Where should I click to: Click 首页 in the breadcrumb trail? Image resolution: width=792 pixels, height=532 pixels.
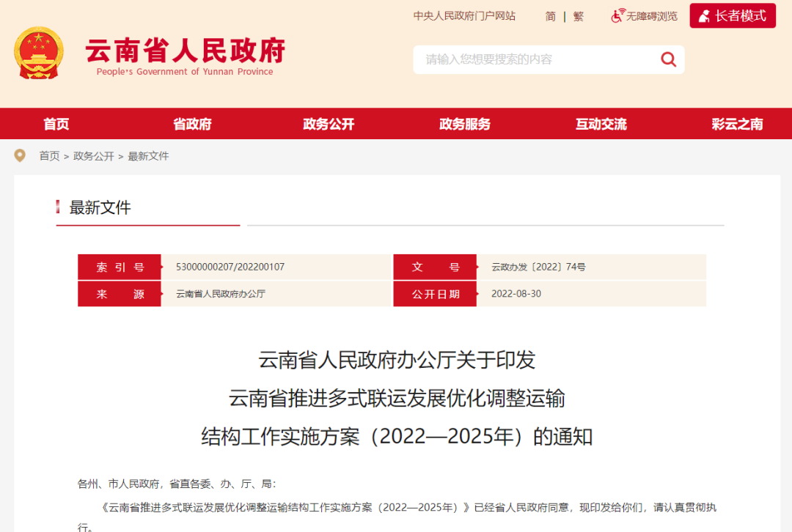click(49, 156)
